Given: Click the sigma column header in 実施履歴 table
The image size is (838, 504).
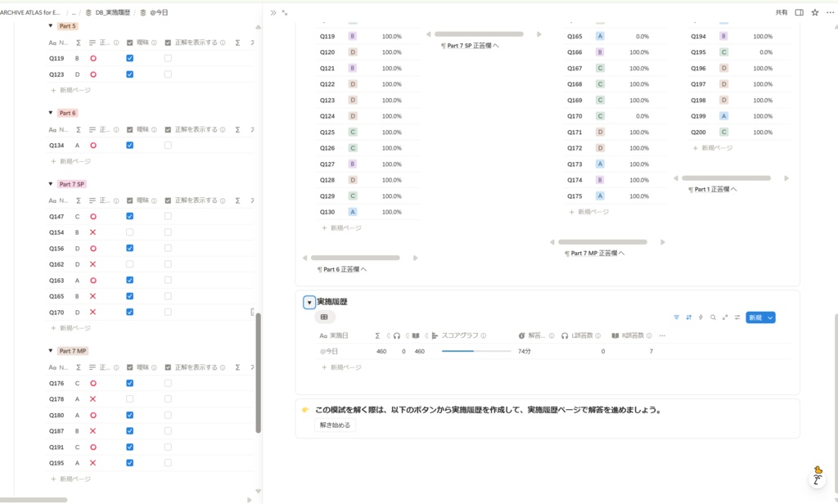Looking at the screenshot, I should [x=377, y=335].
